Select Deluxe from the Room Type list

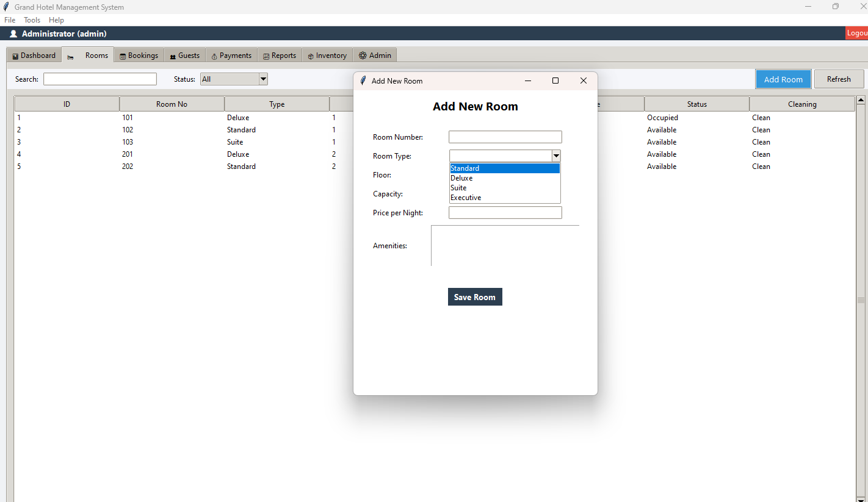(x=461, y=178)
